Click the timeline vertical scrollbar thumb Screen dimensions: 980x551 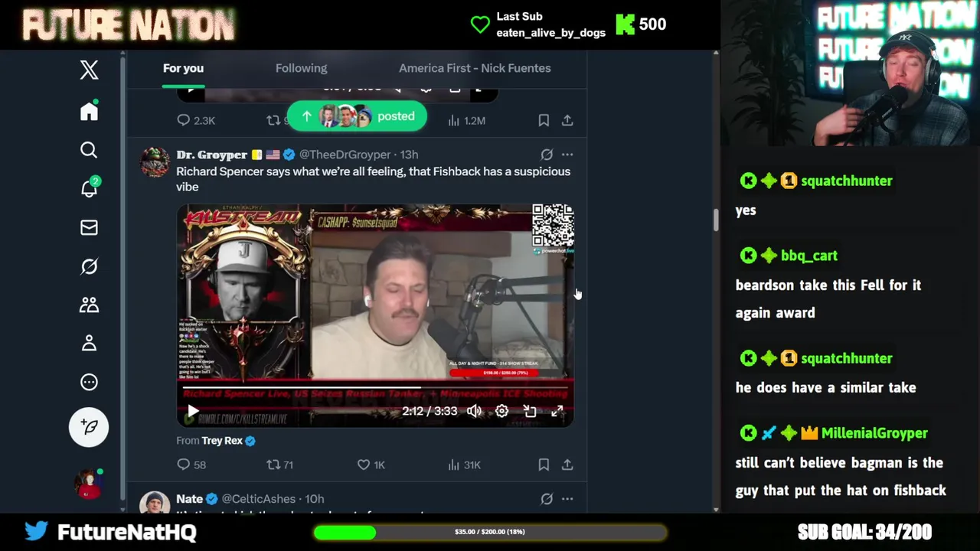[716, 220]
